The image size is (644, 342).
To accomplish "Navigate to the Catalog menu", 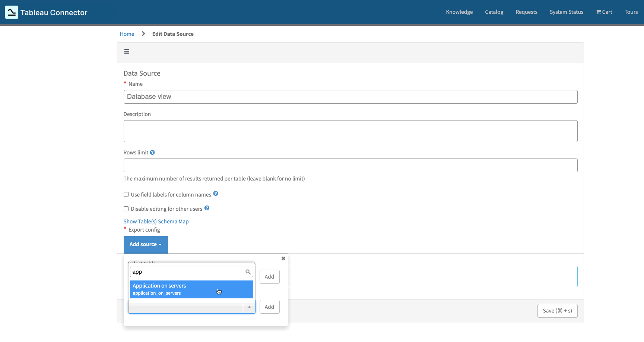I will coord(494,12).
